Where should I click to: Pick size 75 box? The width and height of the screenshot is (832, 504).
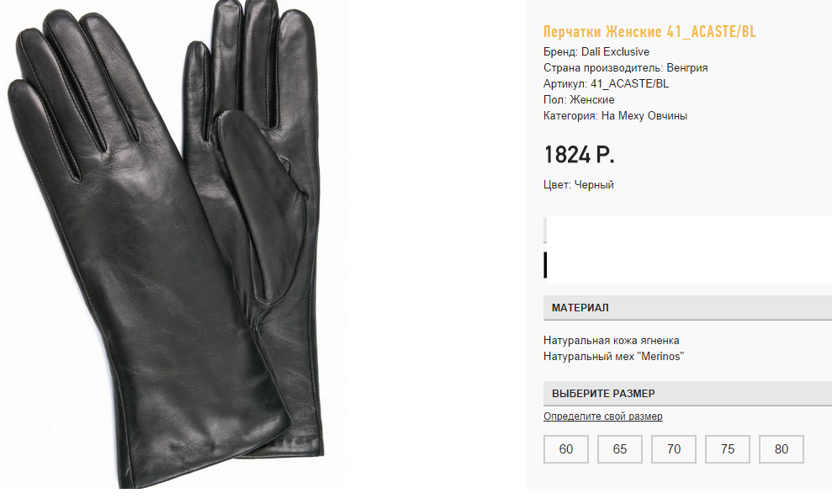[x=728, y=449]
